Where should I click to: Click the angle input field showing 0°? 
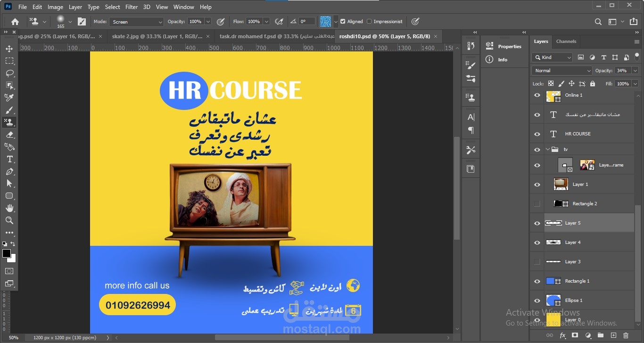306,22
